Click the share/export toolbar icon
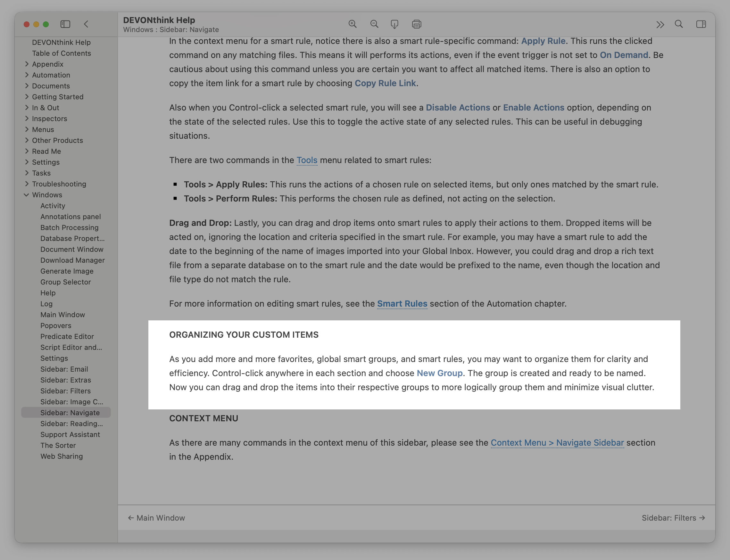The height and width of the screenshot is (560, 730). pos(395,24)
